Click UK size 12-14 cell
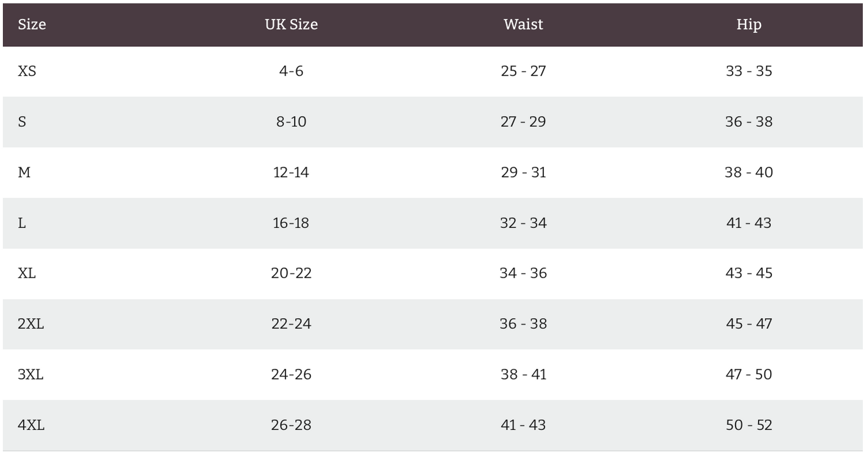 (x=291, y=172)
